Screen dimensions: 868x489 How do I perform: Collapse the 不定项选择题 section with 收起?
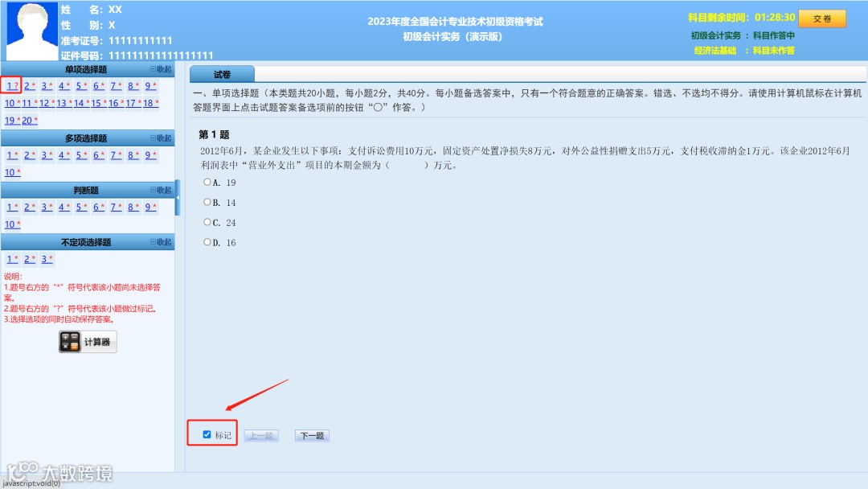coord(161,242)
